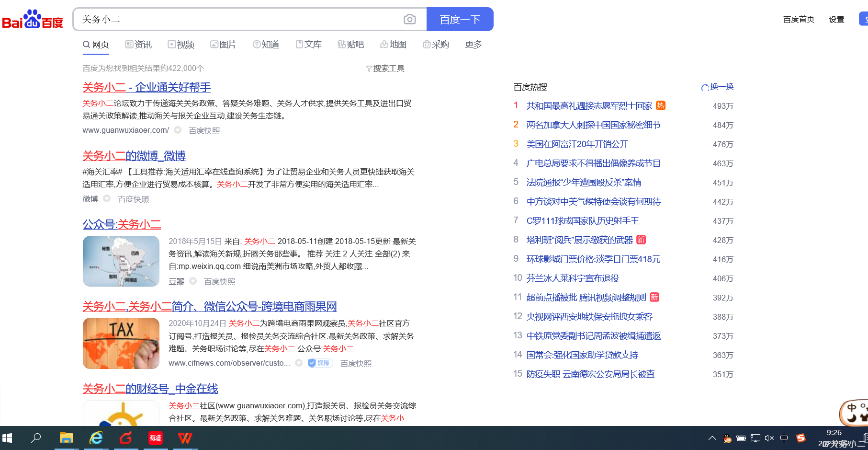Open hot search 美国在阿富汗20年开销公开
868x450 pixels.
[x=577, y=144]
